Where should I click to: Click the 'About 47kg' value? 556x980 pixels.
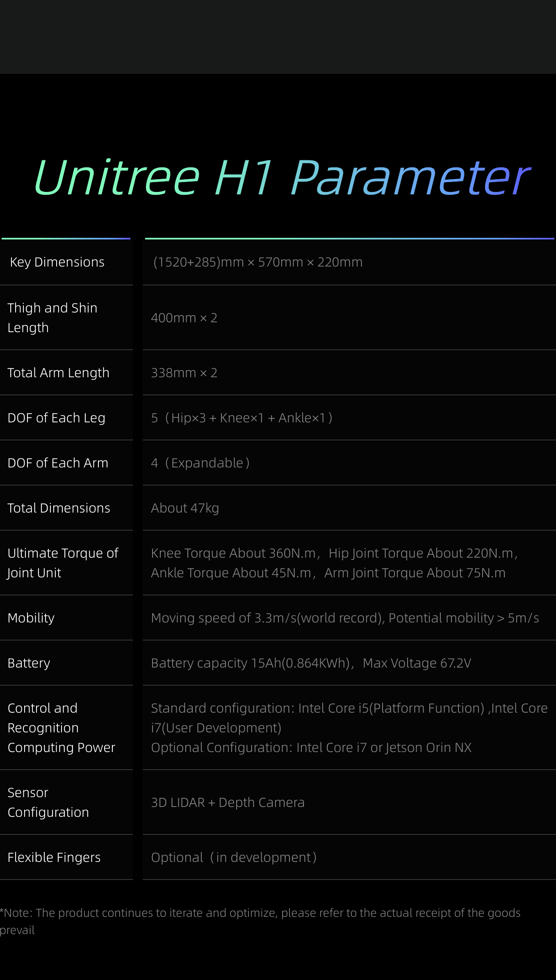point(185,508)
